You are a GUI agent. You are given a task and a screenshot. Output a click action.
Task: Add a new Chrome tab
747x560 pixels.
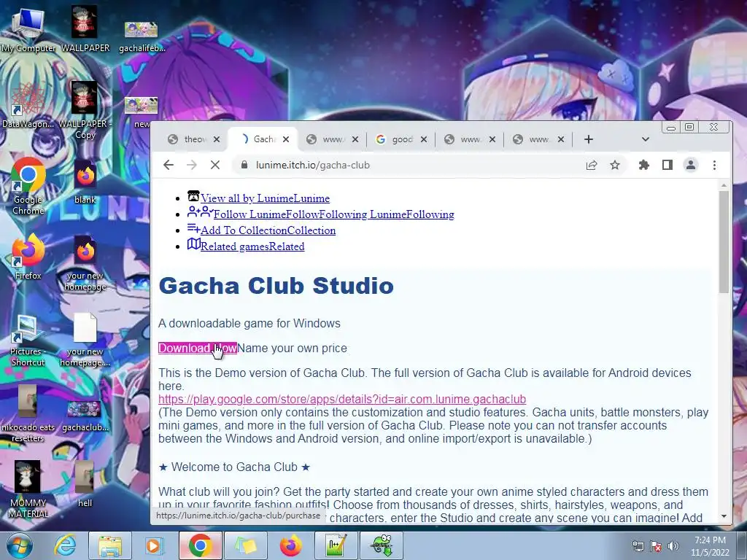[x=589, y=139]
